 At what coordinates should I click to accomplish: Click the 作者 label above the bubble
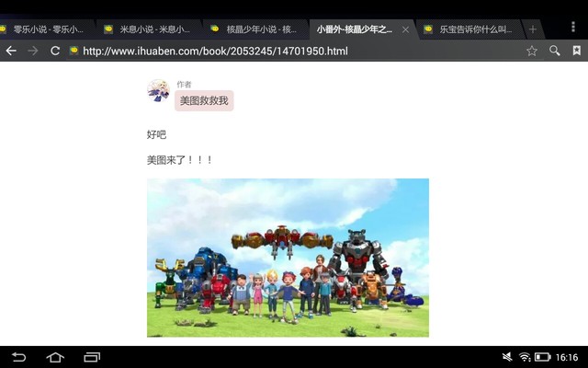tap(184, 84)
